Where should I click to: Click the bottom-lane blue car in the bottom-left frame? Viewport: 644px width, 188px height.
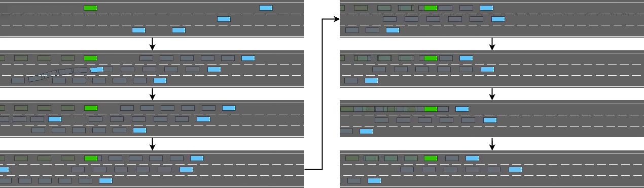[105, 181]
